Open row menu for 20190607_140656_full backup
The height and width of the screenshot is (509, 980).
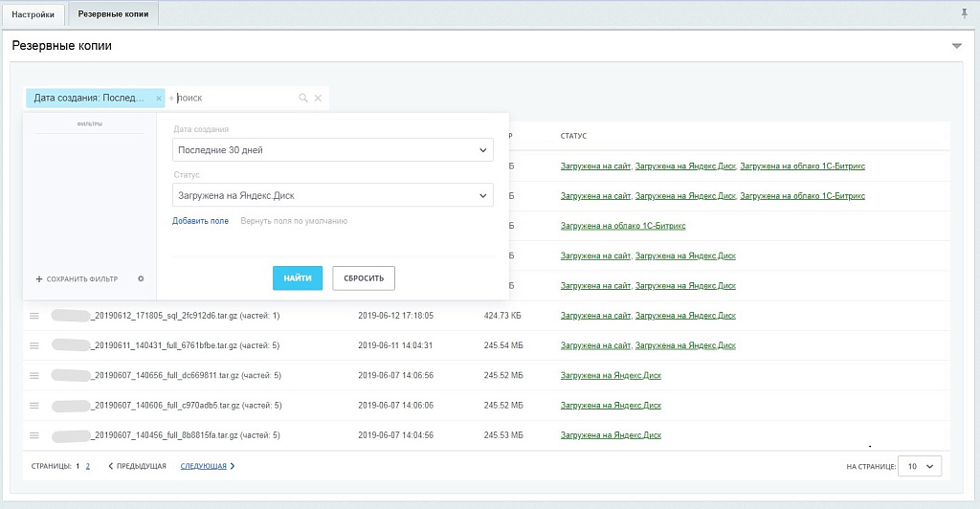tap(33, 376)
